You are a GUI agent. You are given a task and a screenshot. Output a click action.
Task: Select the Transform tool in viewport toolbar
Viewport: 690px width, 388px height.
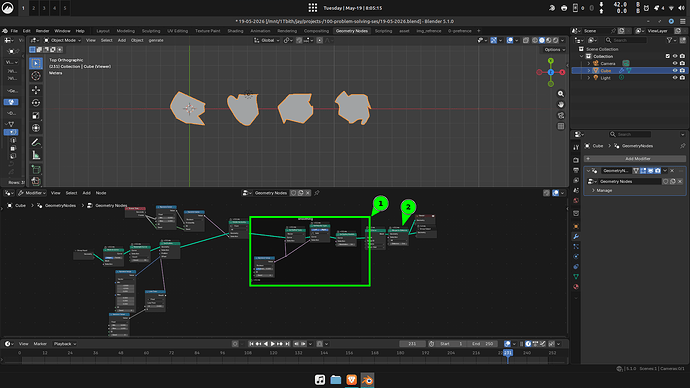point(36,128)
